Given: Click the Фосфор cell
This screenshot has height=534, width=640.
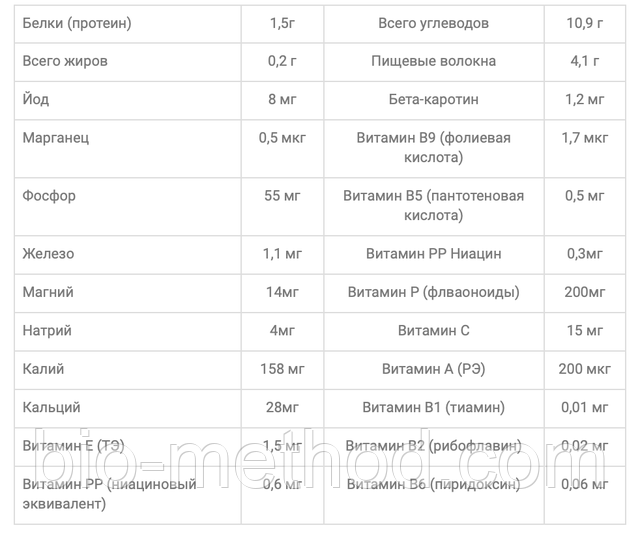Looking at the screenshot, I should pyautogui.click(x=127, y=206).
